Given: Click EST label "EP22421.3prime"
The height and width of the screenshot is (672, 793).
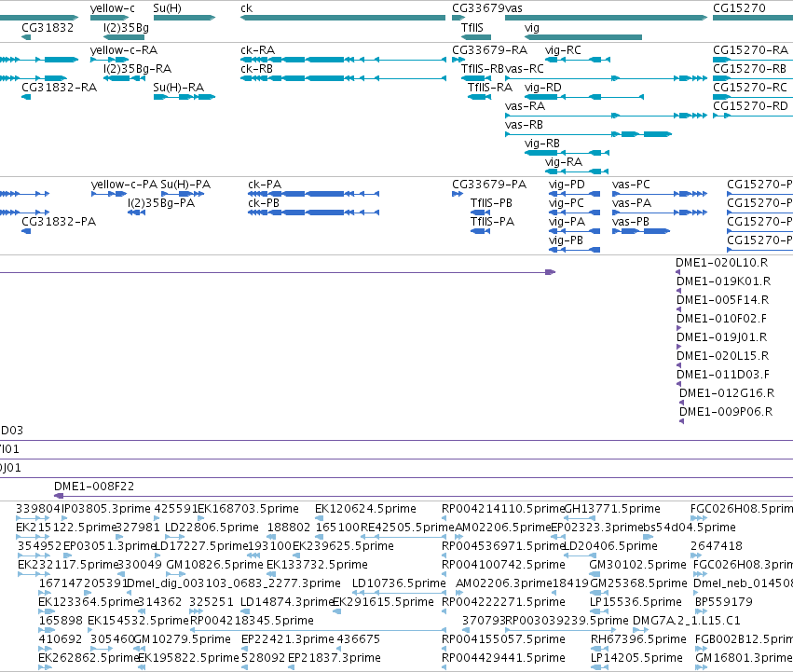Looking at the screenshot, I should tap(288, 639).
